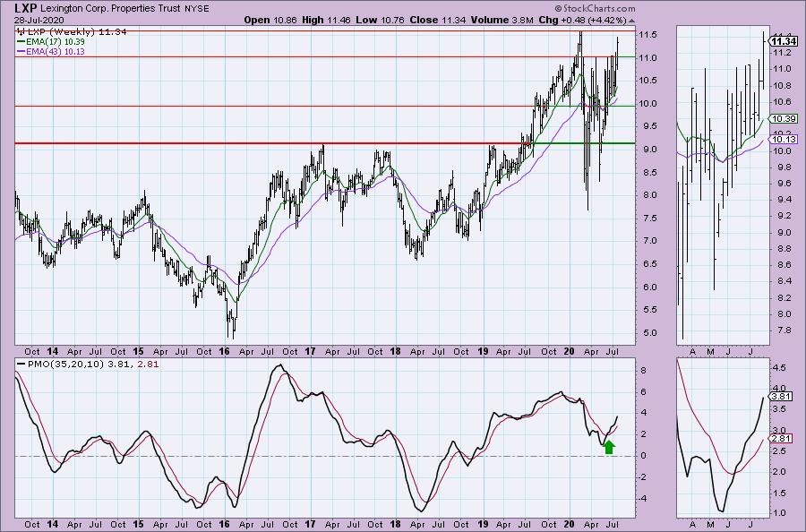Image resolution: width=806 pixels, height=532 pixels.
Task: Click the LXP (Weekly) 11.34 legend entry
Action: point(77,31)
